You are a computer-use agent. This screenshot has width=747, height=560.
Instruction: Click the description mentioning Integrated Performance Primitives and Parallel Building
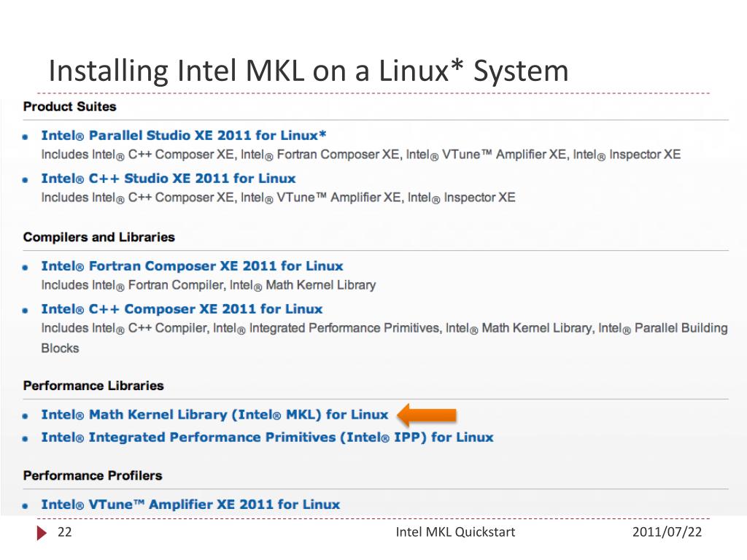[384, 338]
